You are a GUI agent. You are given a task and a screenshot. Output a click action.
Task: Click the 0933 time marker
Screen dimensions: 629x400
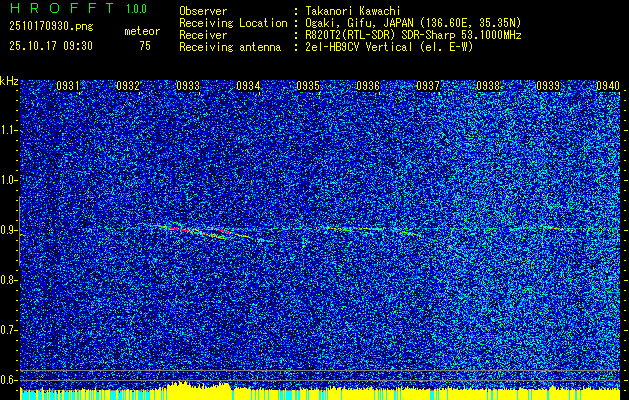tap(188, 86)
